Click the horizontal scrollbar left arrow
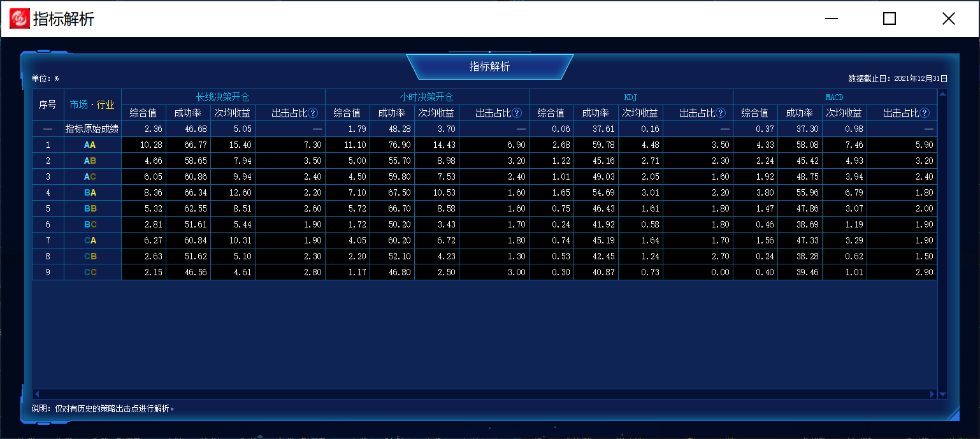The width and height of the screenshot is (980, 439). [x=36, y=394]
